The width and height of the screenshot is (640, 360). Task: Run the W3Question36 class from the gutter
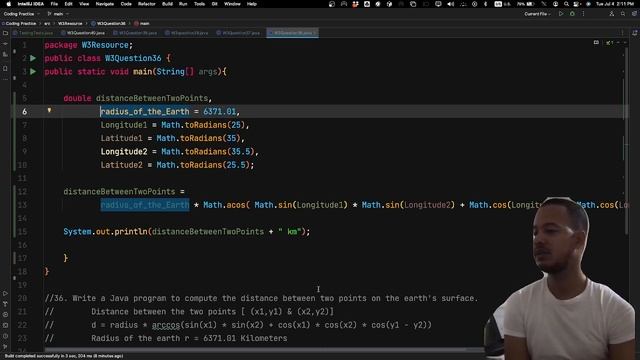tap(33, 58)
